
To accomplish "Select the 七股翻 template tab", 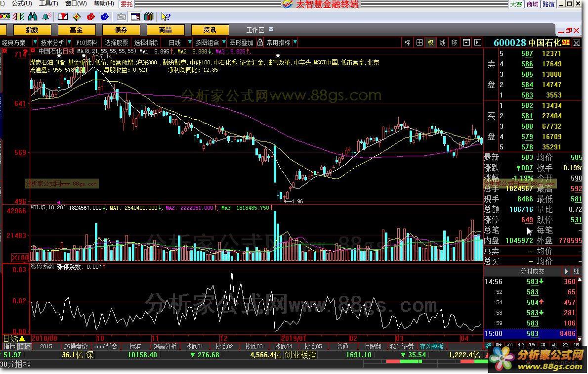I will pyautogui.click(x=372, y=346).
